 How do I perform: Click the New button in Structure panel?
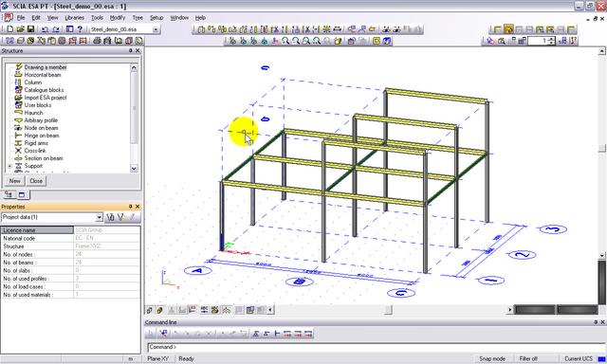(x=15, y=181)
